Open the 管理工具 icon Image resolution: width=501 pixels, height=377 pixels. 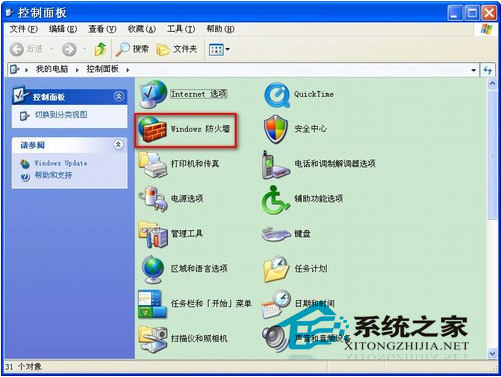153,234
